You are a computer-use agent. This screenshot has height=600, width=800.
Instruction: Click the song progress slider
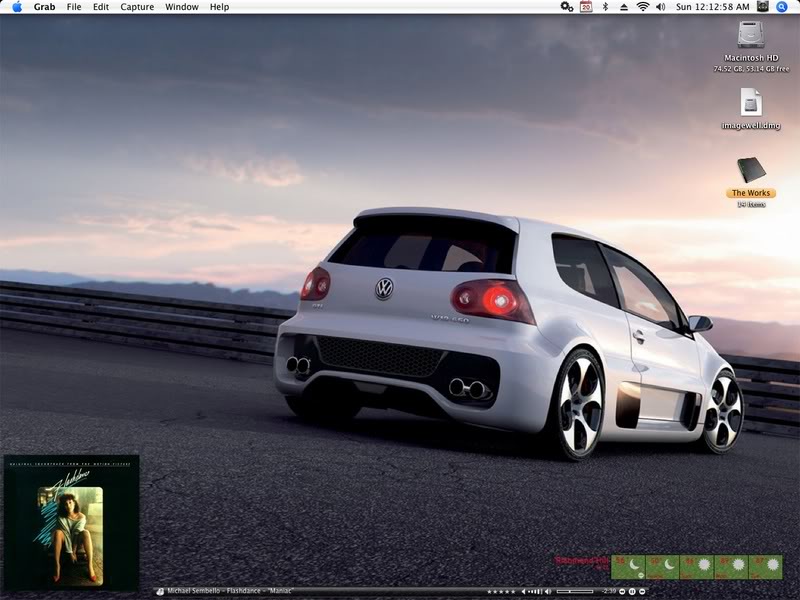(575, 592)
